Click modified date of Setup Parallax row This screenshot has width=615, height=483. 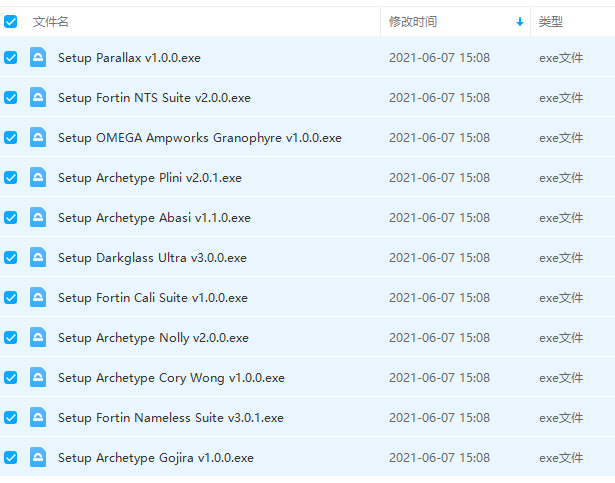pyautogui.click(x=439, y=58)
